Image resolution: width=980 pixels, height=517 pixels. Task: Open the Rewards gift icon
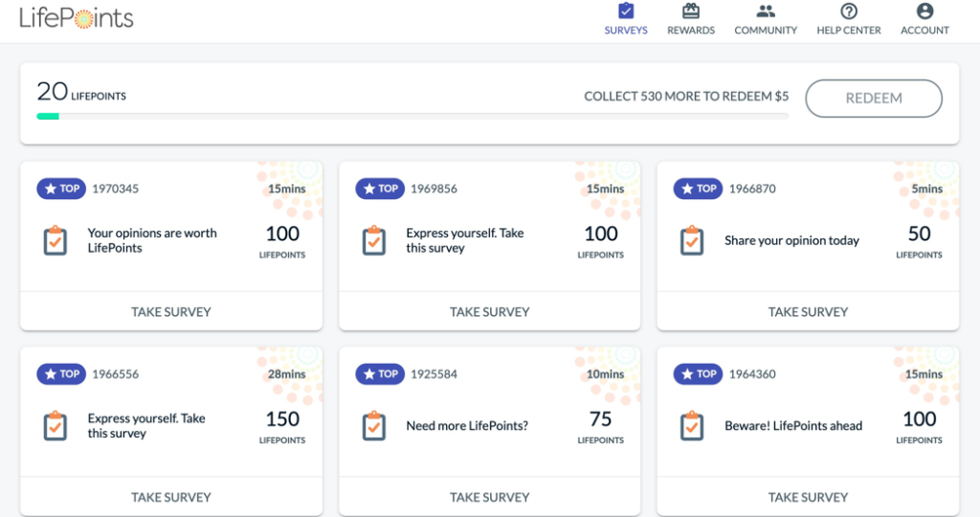(x=690, y=11)
